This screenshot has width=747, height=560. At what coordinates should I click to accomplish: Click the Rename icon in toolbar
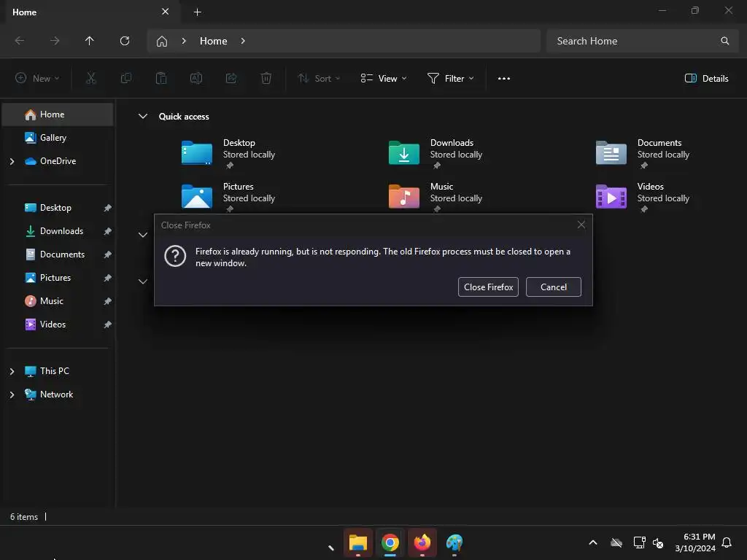point(196,78)
